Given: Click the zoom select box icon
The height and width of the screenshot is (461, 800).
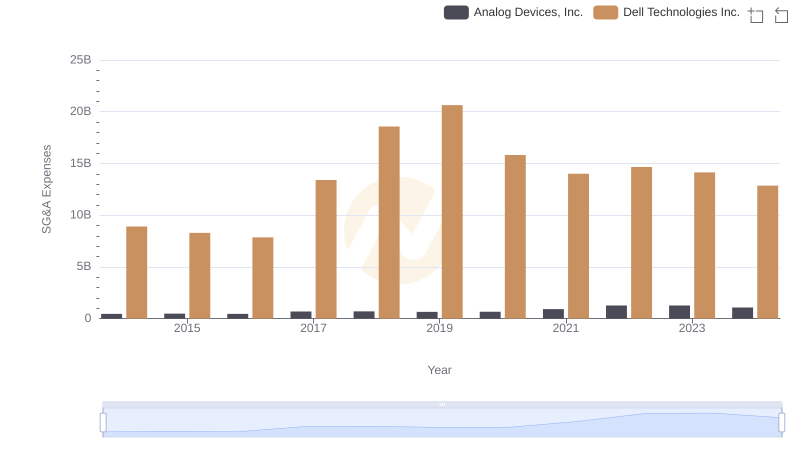Looking at the screenshot, I should click(x=756, y=15).
